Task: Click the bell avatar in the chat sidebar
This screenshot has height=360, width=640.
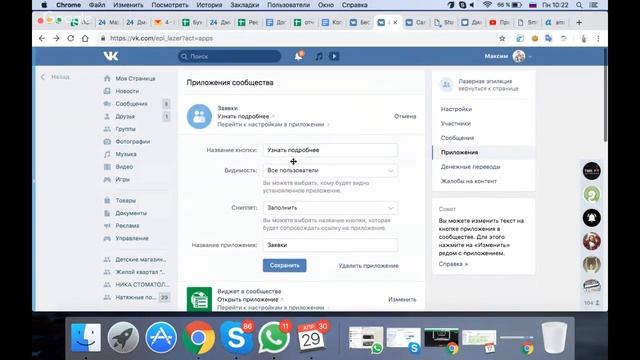Action: [x=591, y=218]
